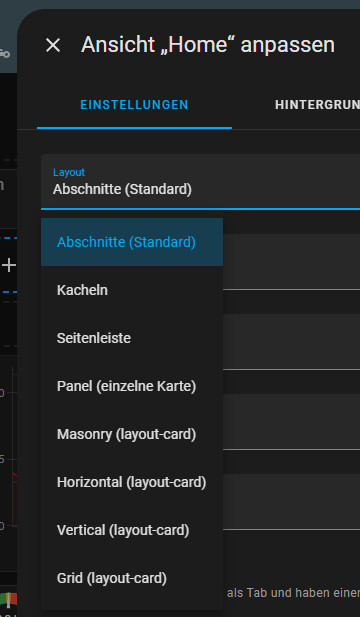
Task: Click the plus add icon between dashed lines
Action: [x=9, y=266]
